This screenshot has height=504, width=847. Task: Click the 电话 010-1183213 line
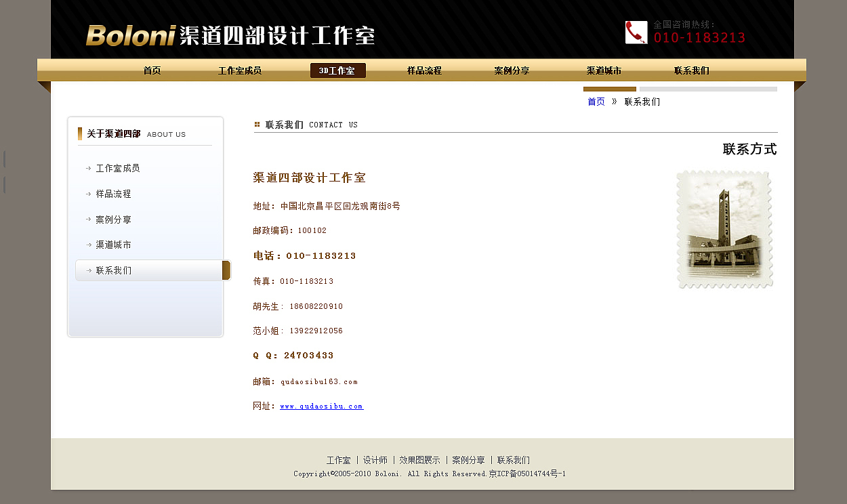(x=305, y=256)
